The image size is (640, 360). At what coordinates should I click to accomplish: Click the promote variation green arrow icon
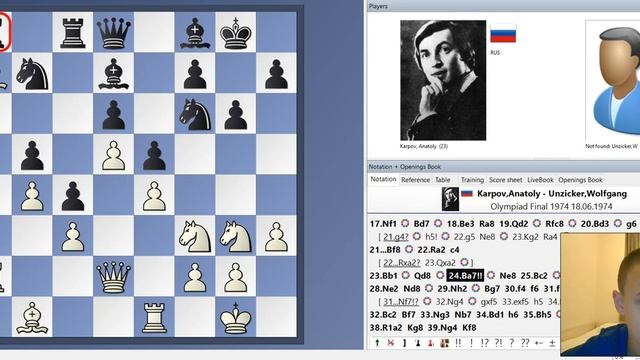click(x=377, y=343)
